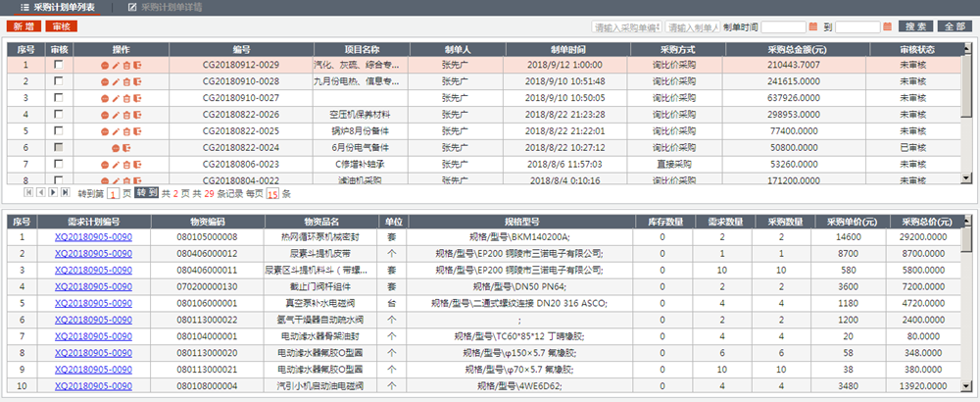Click the upper table's scroll-down arrow

pos(967,177)
